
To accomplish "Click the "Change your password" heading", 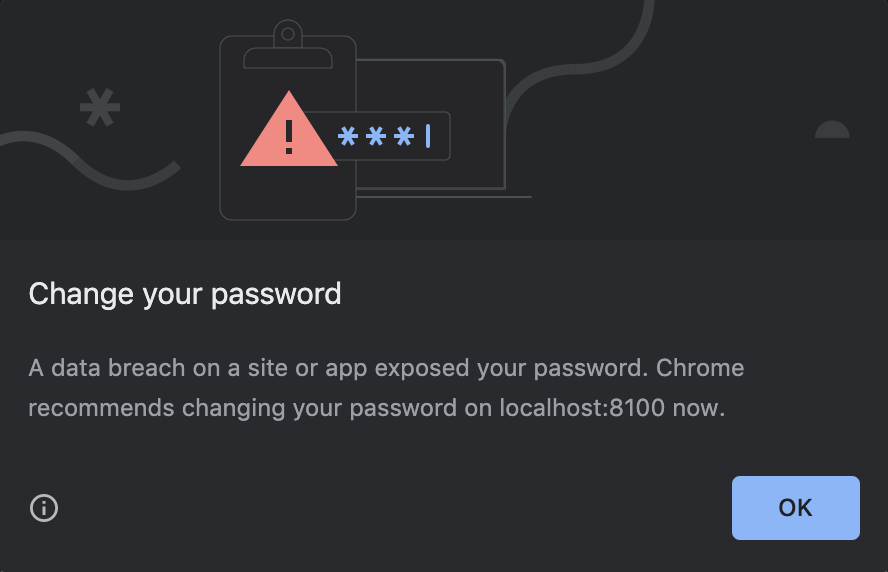I will (x=185, y=294).
